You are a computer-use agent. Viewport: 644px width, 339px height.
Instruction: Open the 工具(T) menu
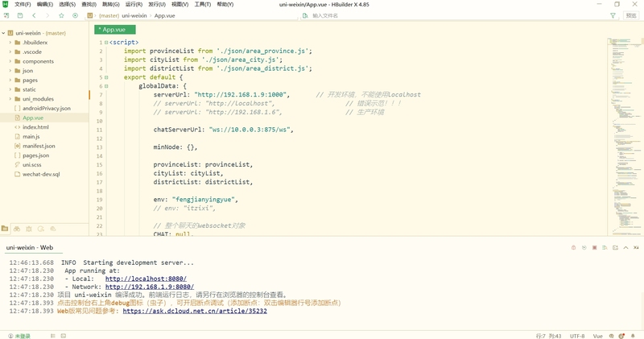(203, 4)
